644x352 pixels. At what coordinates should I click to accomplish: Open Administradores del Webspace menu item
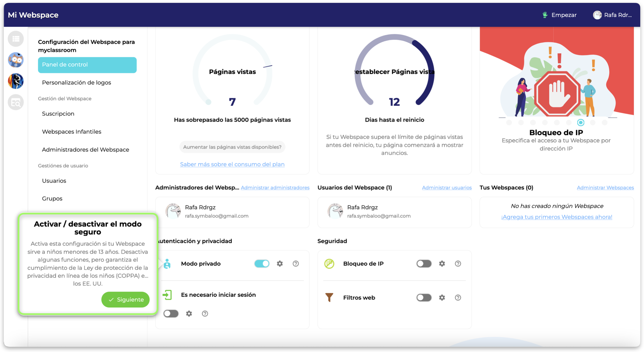click(x=86, y=150)
